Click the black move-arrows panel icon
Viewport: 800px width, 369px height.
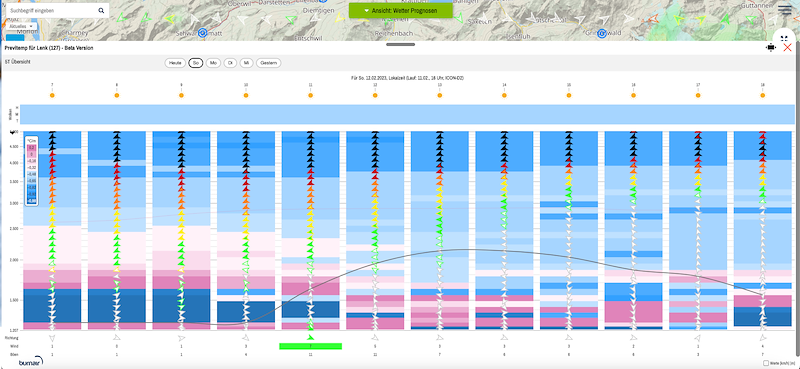[x=770, y=47]
